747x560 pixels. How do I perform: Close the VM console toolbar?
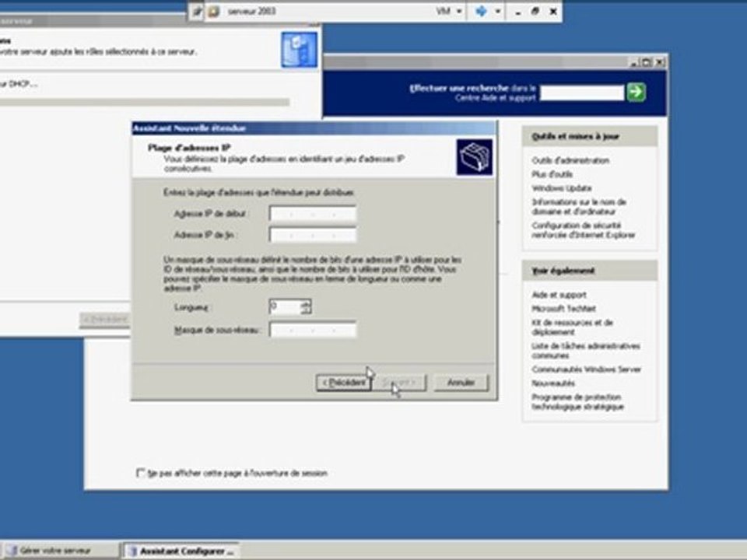pos(552,11)
